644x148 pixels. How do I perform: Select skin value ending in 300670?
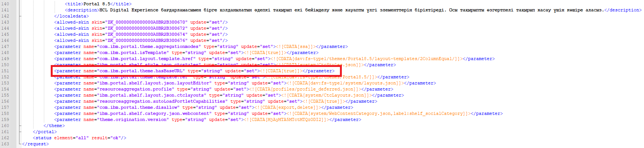[148, 22]
